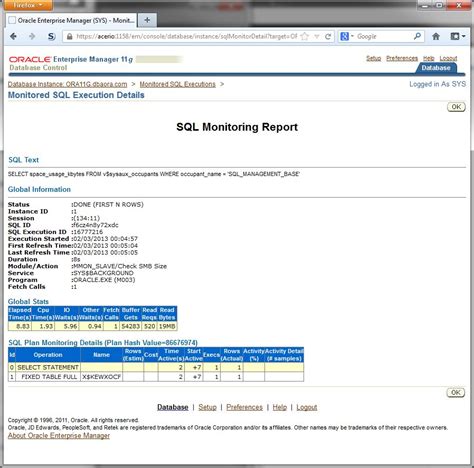Viewport: 474px width, 468px height.
Task: Go to the browser Home icon
Action: tap(436, 36)
